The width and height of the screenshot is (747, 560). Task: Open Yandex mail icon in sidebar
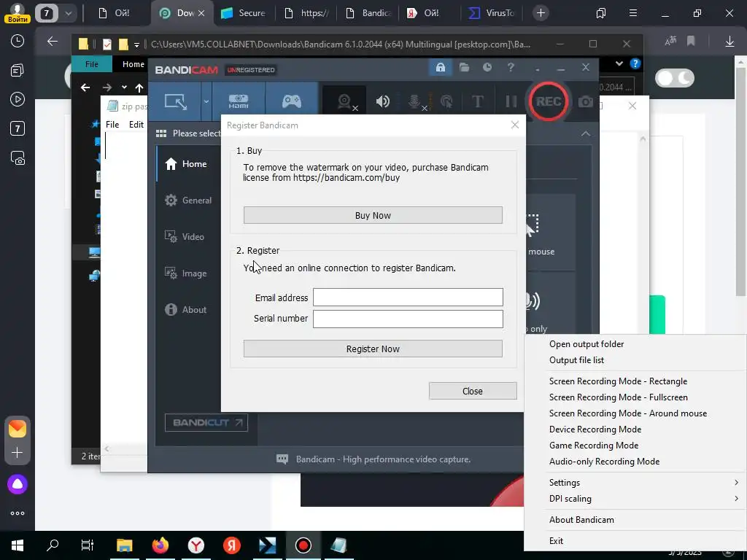tap(18, 429)
